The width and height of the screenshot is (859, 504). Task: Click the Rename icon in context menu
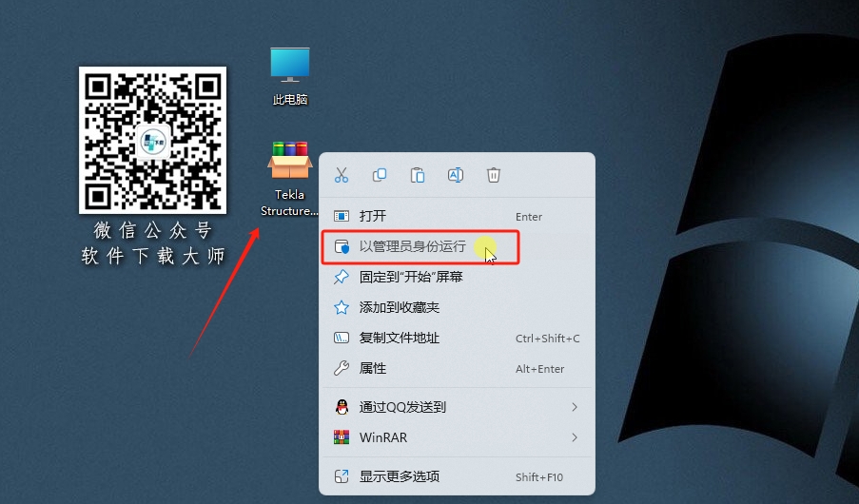click(x=456, y=175)
